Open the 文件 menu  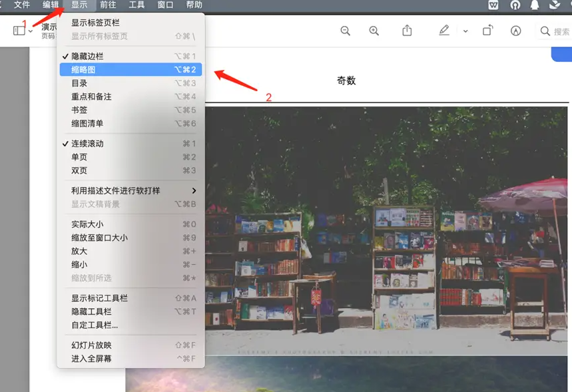pyautogui.click(x=22, y=5)
